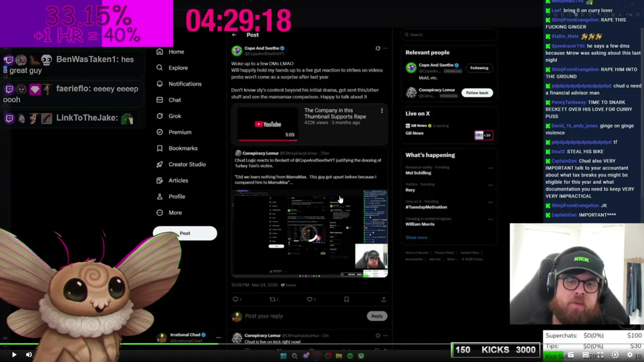The image size is (644, 362).
Task: Open the Premium badge icon
Action: coord(159,132)
